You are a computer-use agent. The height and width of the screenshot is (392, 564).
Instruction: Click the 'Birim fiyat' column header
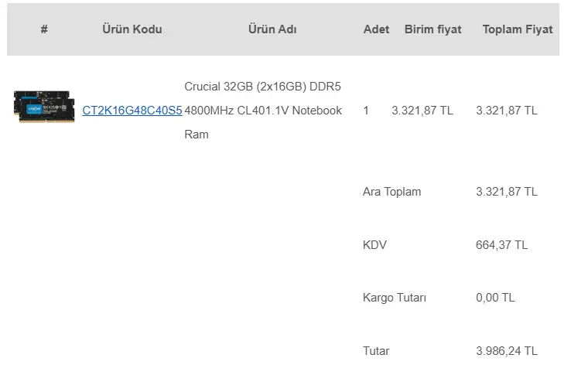click(432, 29)
